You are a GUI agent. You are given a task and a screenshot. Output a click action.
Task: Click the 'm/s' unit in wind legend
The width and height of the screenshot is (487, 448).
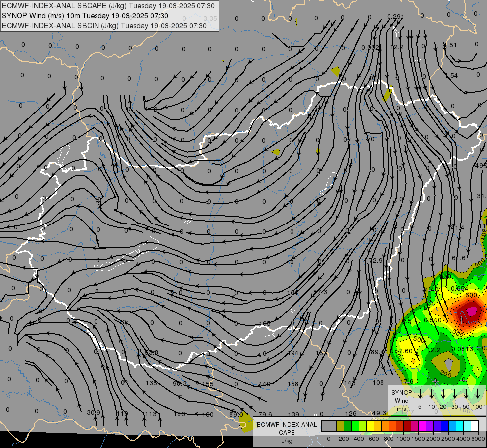coord(401,409)
